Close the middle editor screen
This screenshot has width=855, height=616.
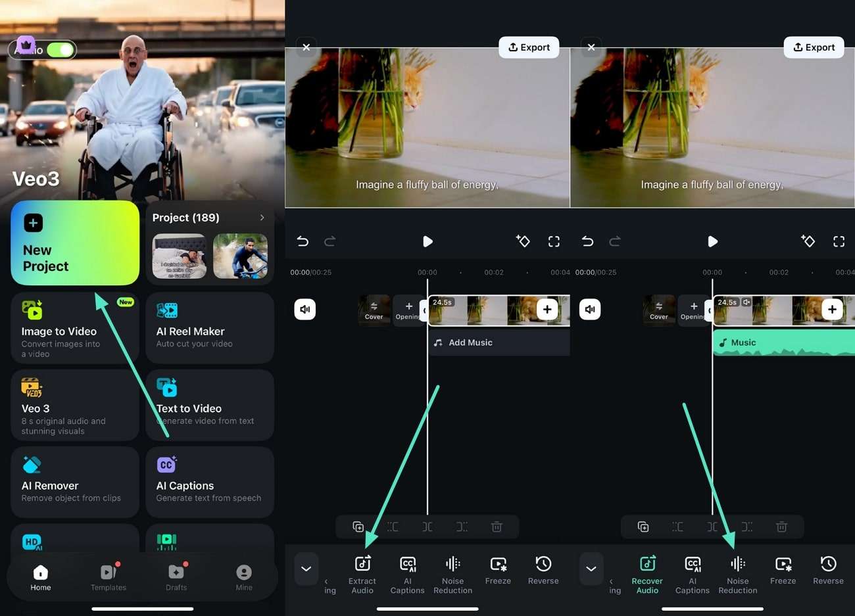pos(306,47)
